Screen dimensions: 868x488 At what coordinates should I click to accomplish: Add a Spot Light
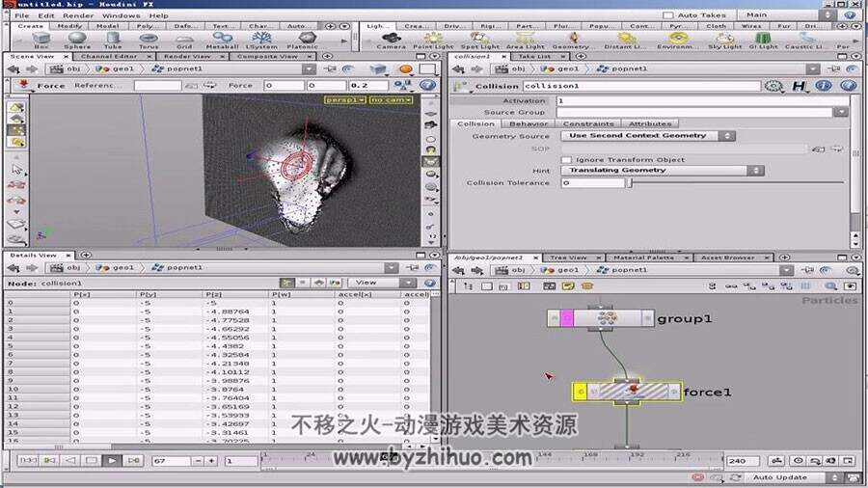(x=479, y=41)
